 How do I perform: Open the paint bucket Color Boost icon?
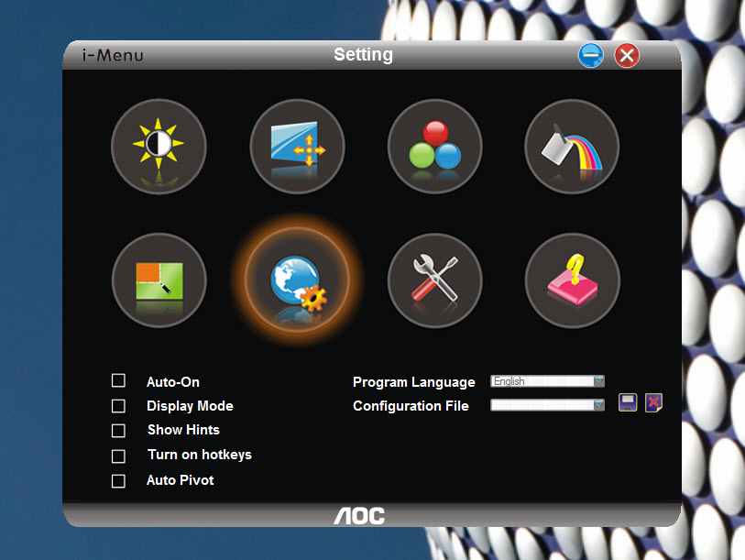click(572, 147)
